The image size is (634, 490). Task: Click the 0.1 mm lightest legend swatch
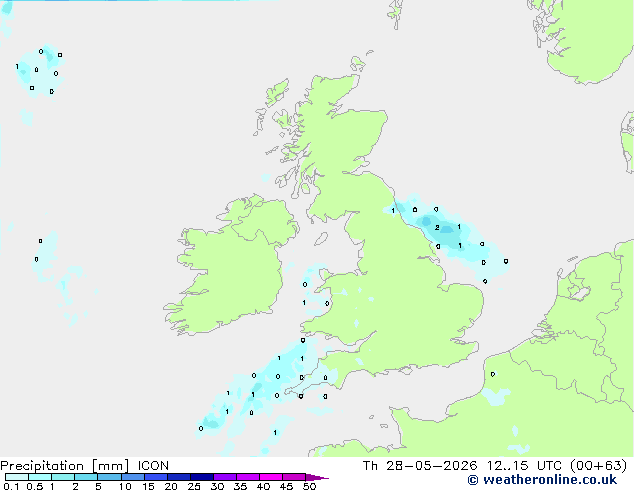(x=17, y=477)
